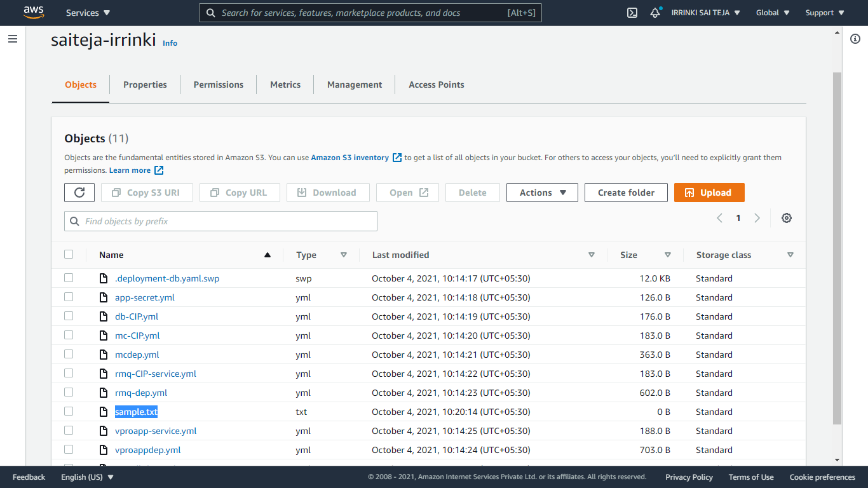
Task: Switch to the Management tab
Action: click(355, 85)
